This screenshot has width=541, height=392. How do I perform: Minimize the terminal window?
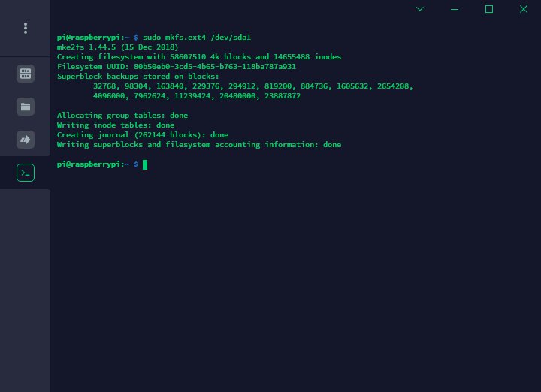pyautogui.click(x=455, y=9)
